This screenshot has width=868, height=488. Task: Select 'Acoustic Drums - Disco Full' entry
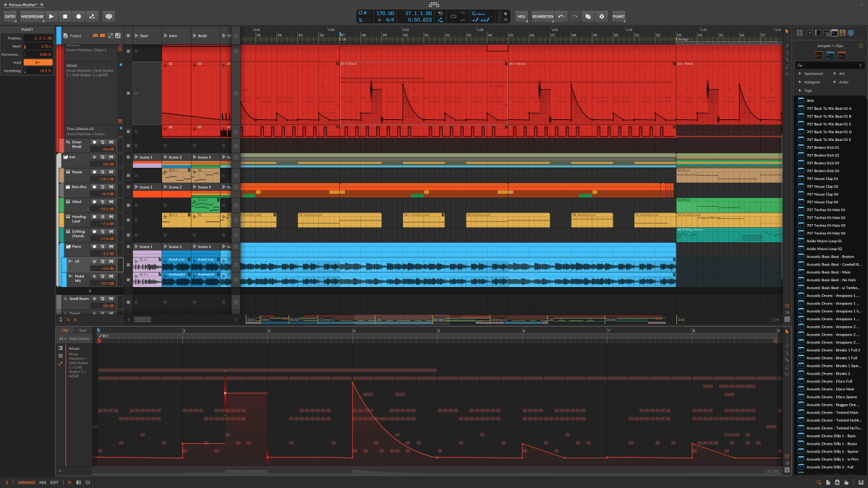(x=830, y=381)
